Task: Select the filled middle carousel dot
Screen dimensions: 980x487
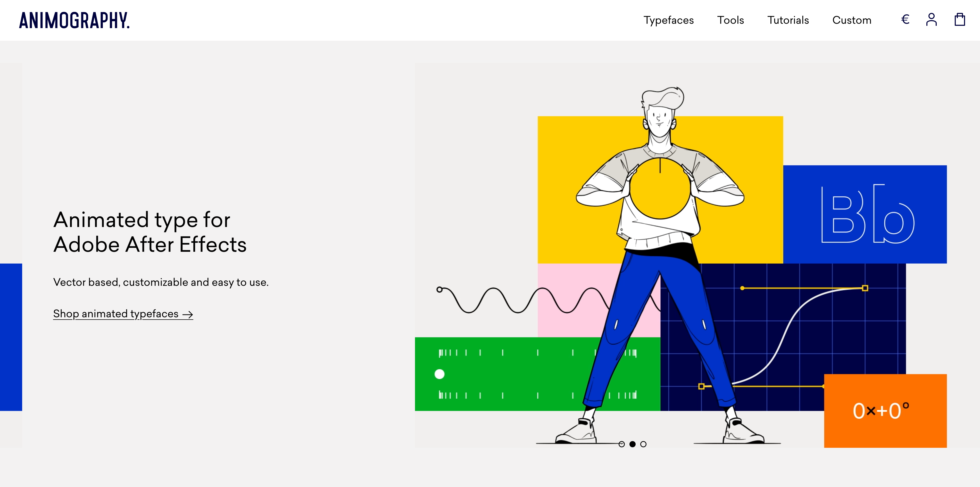Action: tap(632, 444)
